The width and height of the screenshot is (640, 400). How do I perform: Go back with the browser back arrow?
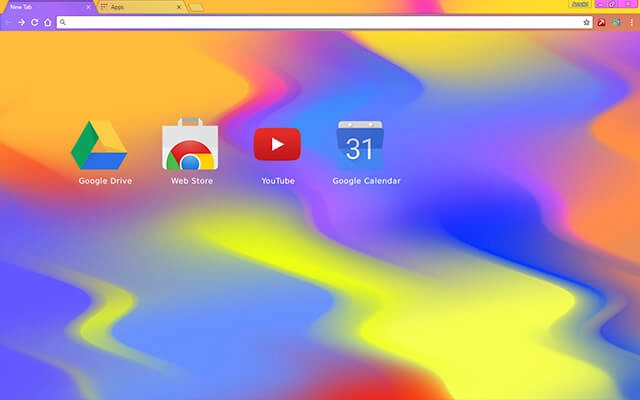(9, 22)
